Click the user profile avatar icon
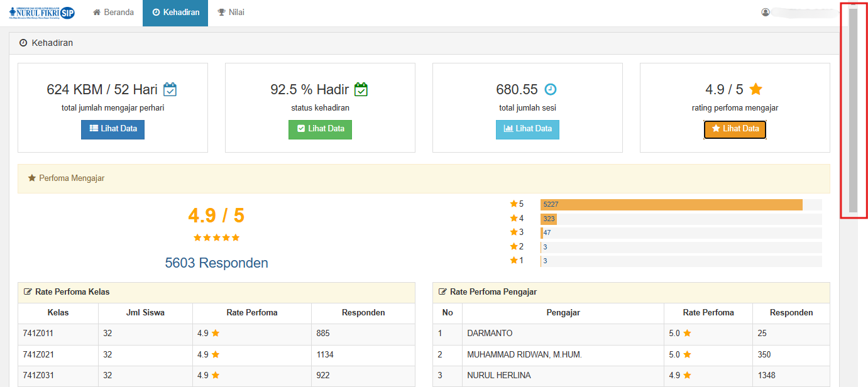Screen dimensions: 868x387 766,13
